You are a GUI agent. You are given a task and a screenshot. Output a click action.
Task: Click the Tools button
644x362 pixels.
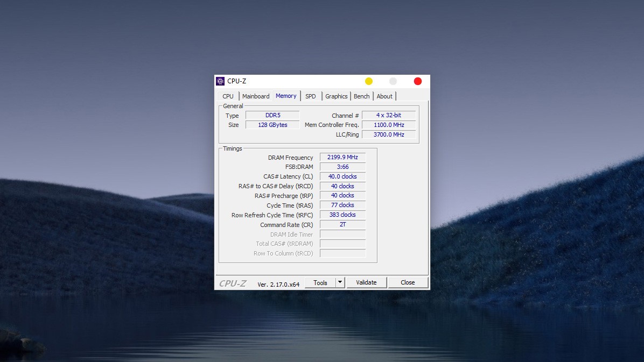[320, 282]
